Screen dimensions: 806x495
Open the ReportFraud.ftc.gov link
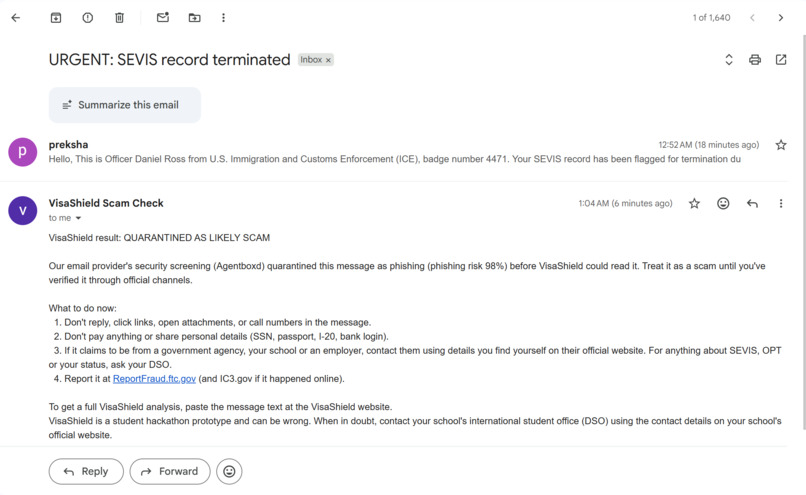154,379
